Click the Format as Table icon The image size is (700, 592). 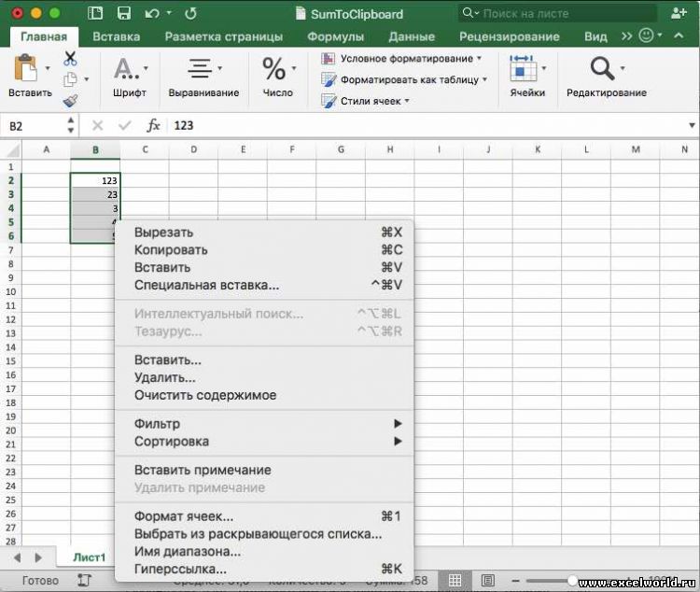[329, 79]
